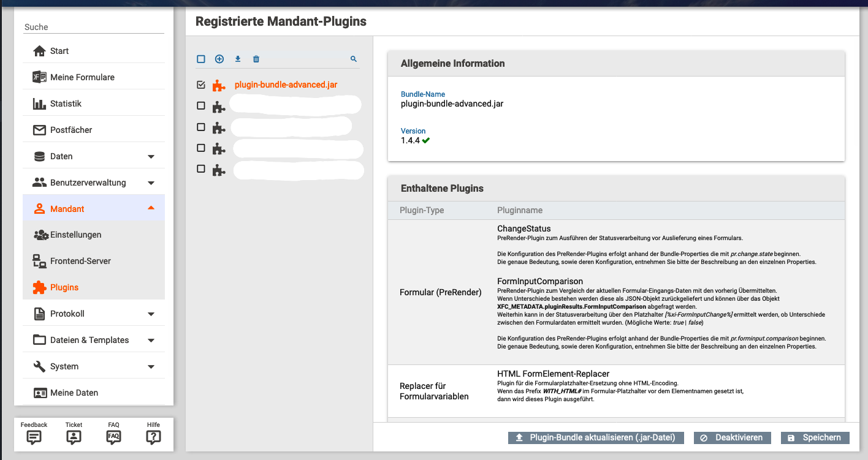The height and width of the screenshot is (460, 868).
Task: Open the Feedback icon
Action: 34,437
